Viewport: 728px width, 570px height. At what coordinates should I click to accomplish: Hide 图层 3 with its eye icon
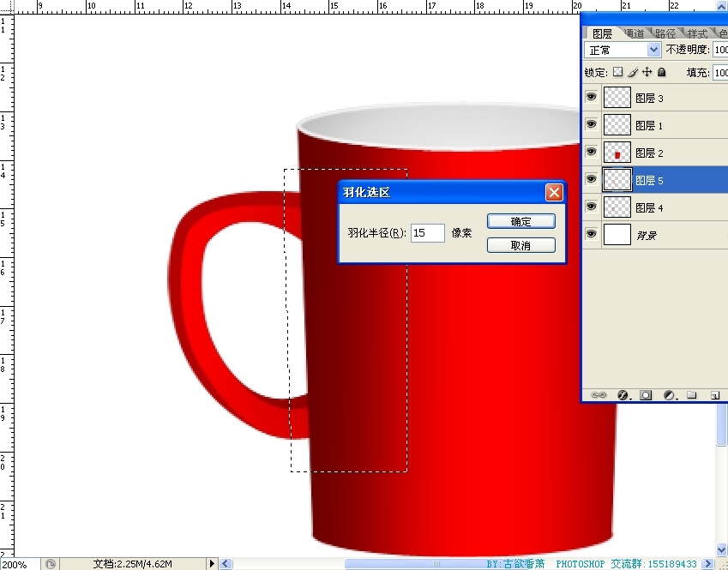pyautogui.click(x=591, y=98)
